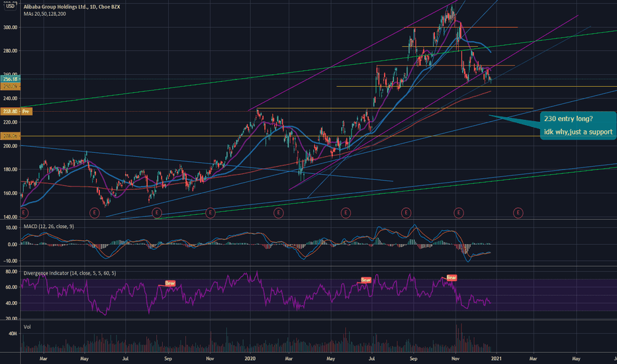Click the Bear divergence label near Sep 2019
Viewport: 617px width, 364px height.
coord(170,283)
